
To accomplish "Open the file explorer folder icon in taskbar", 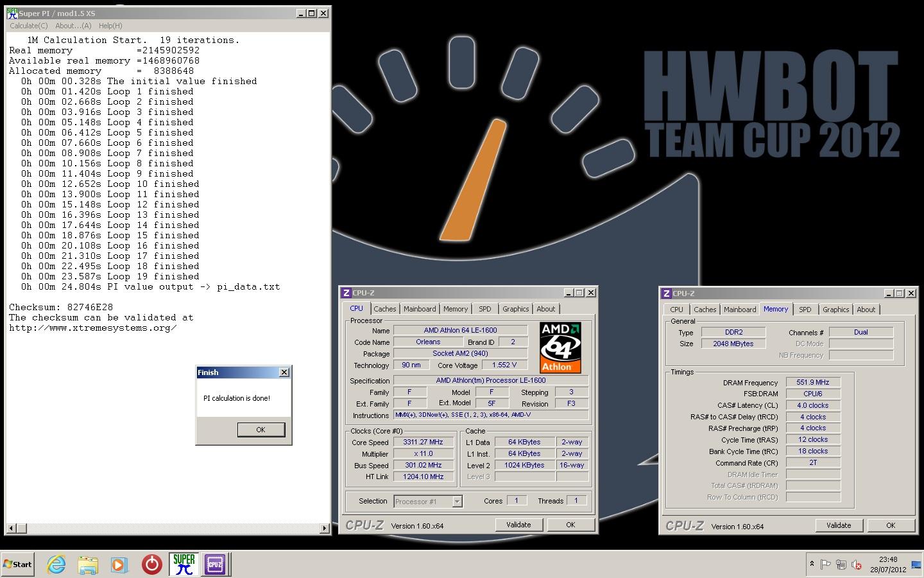I will (88, 565).
